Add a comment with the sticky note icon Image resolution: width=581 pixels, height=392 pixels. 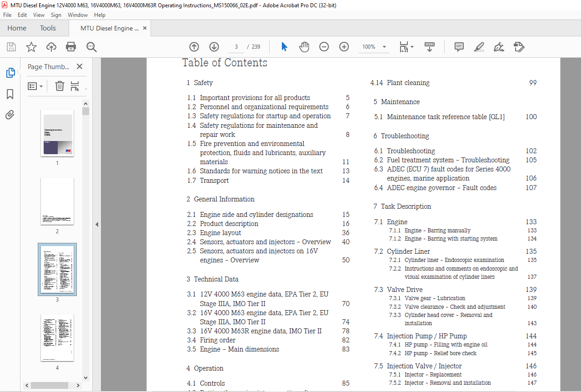click(x=459, y=47)
